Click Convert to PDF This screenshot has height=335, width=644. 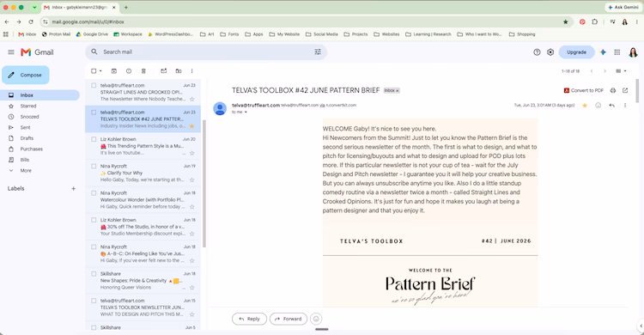pos(584,90)
